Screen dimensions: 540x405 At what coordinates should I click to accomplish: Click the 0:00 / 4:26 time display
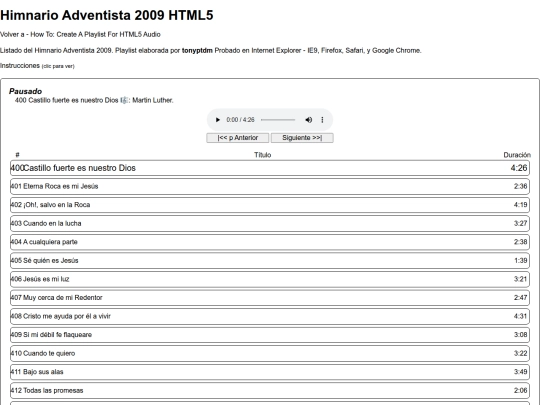(240, 120)
